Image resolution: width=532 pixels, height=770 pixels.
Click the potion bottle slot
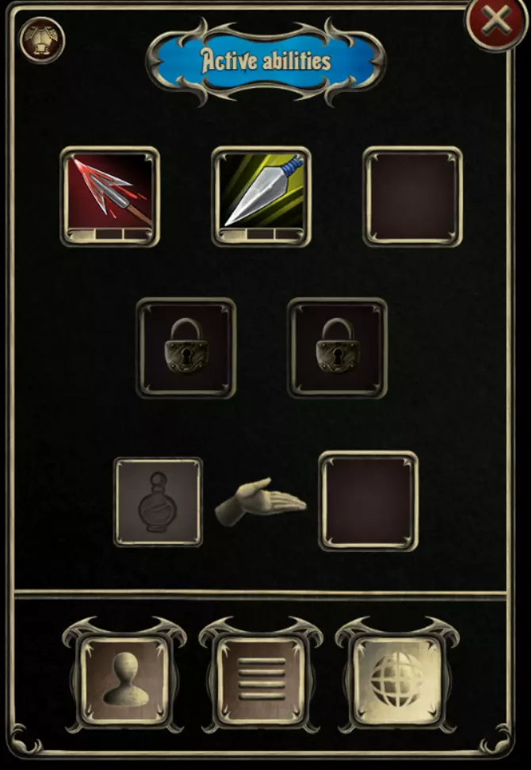(158, 502)
